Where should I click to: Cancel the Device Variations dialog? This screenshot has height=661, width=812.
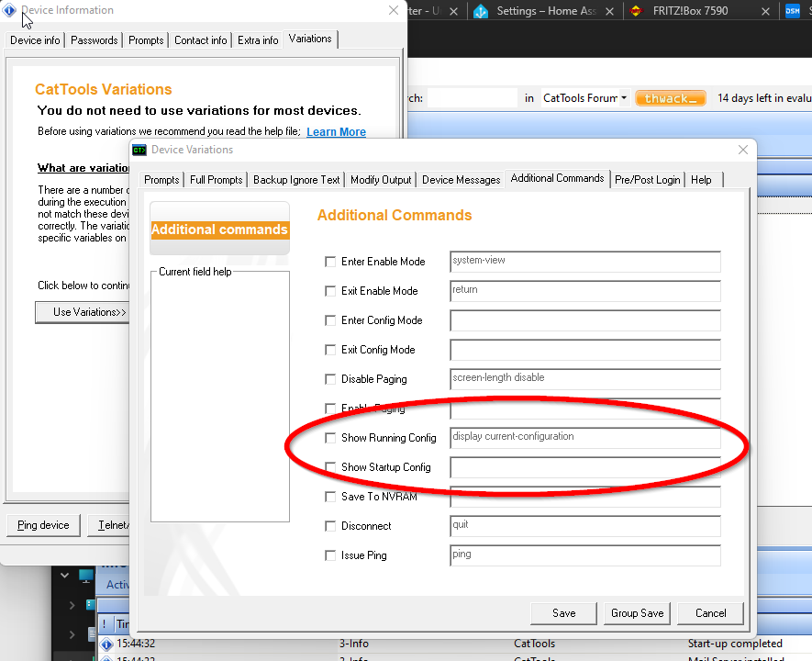pyautogui.click(x=710, y=613)
